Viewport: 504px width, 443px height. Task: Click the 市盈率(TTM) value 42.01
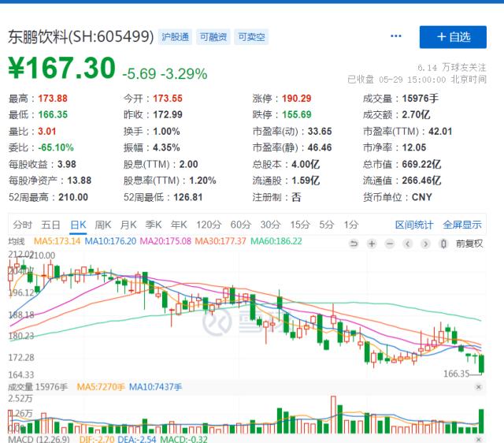(x=440, y=132)
